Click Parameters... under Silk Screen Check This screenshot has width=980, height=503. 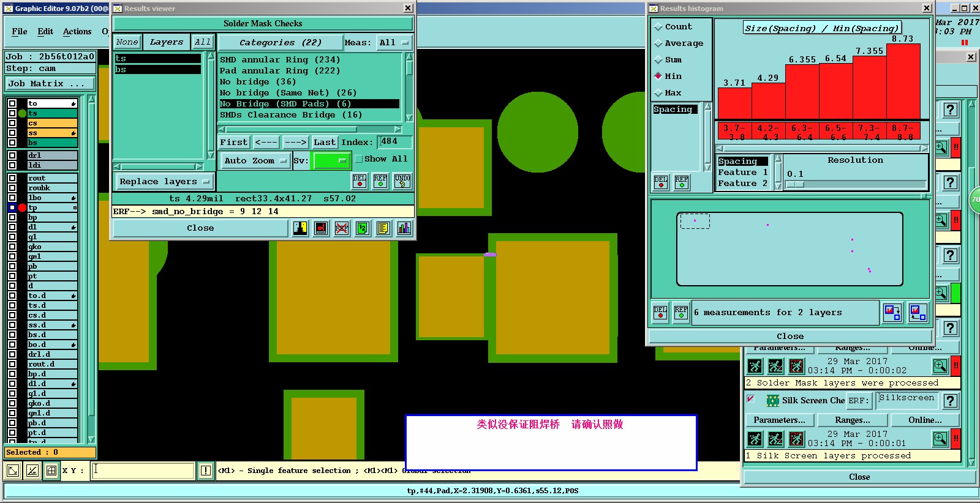779,420
